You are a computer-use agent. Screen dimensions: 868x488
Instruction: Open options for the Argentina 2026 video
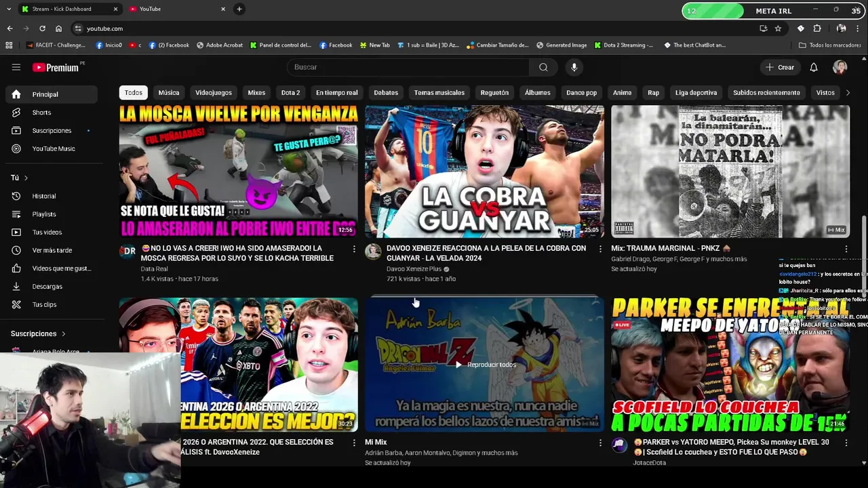point(353,443)
